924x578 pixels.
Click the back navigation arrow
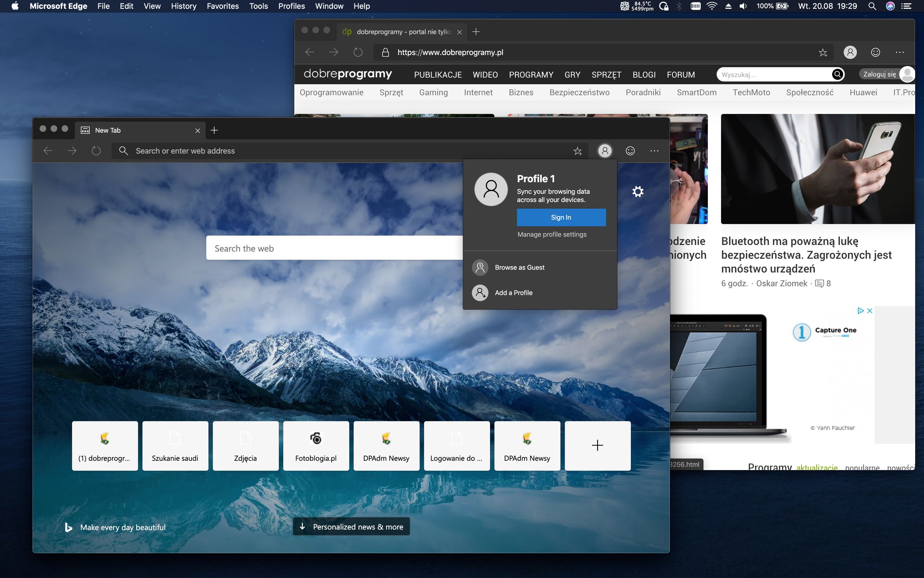click(x=48, y=151)
